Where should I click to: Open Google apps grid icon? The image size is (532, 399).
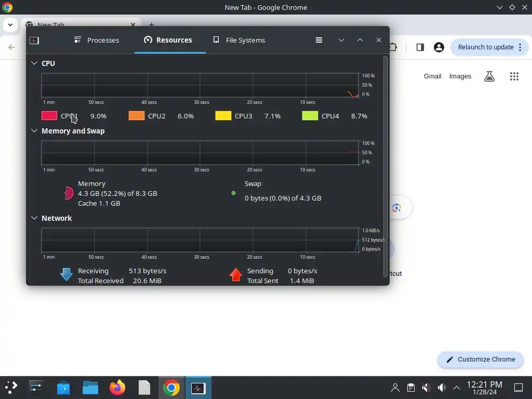(514, 76)
